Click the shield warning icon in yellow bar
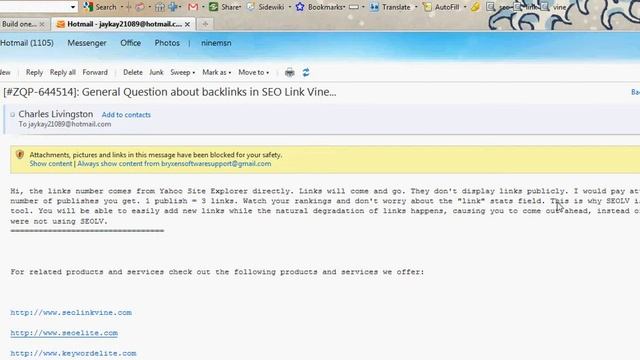This screenshot has height=360, width=640. click(20, 154)
